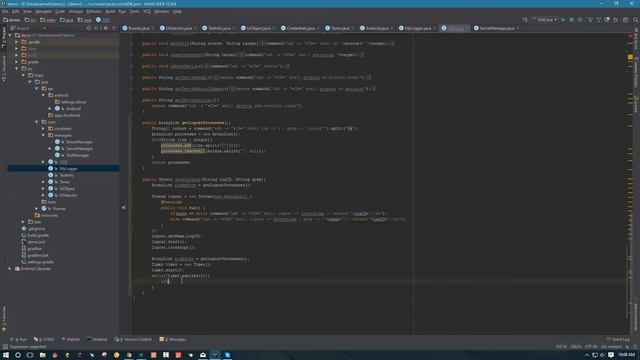This screenshot has height=360, width=640.
Task: Switch to the Runner.java tab
Action: [x=138, y=28]
